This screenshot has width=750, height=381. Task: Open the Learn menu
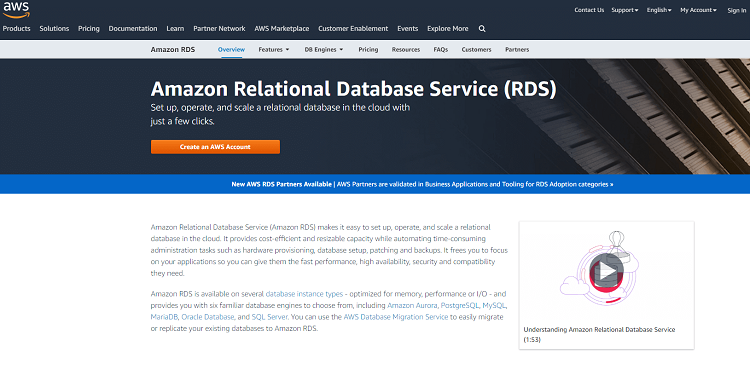pyautogui.click(x=175, y=29)
